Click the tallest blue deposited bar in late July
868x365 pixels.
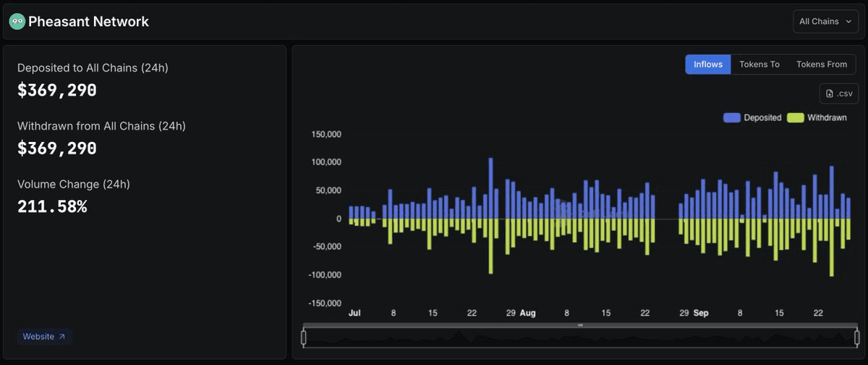[x=490, y=188]
